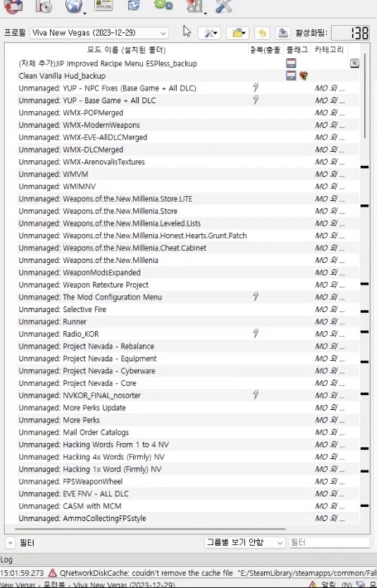
Task: Sort by 카테고리 category column header
Action: 329,50
